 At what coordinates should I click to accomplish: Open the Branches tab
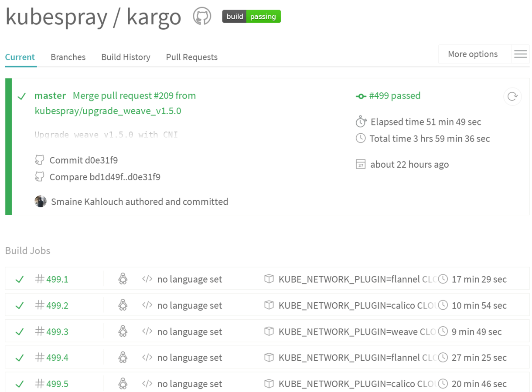click(x=68, y=57)
